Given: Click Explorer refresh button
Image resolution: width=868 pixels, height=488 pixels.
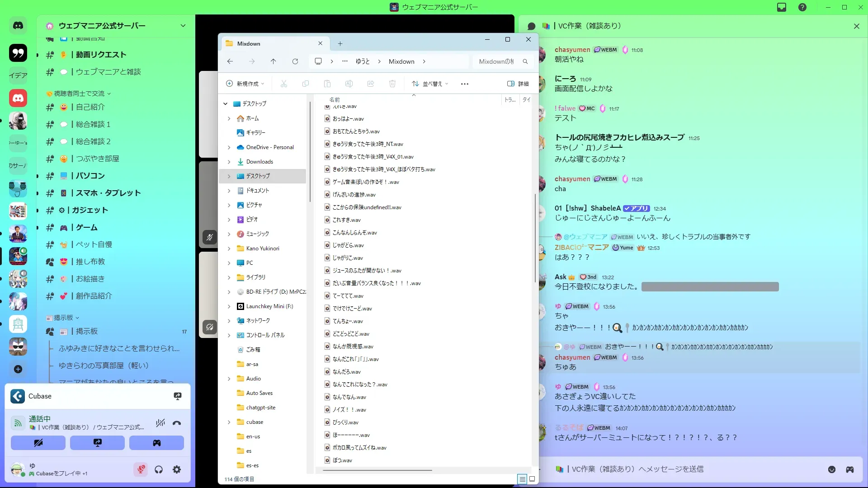Looking at the screenshot, I should tap(295, 61).
